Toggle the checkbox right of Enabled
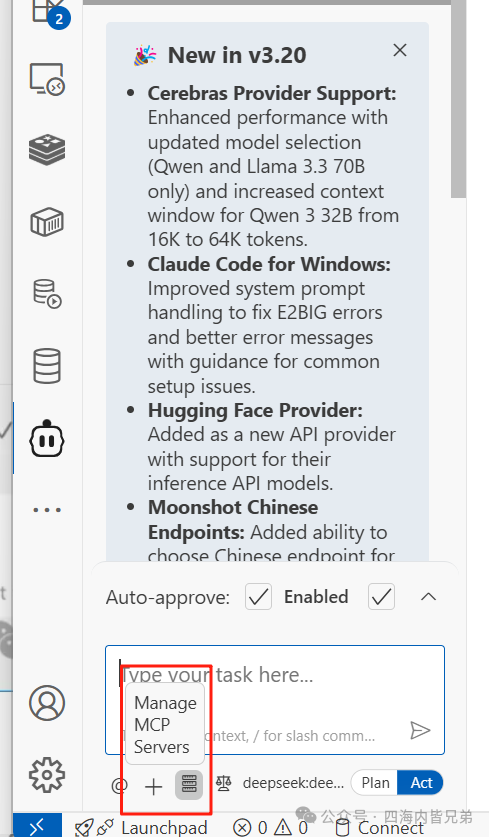This screenshot has height=837, width=489. click(382, 597)
